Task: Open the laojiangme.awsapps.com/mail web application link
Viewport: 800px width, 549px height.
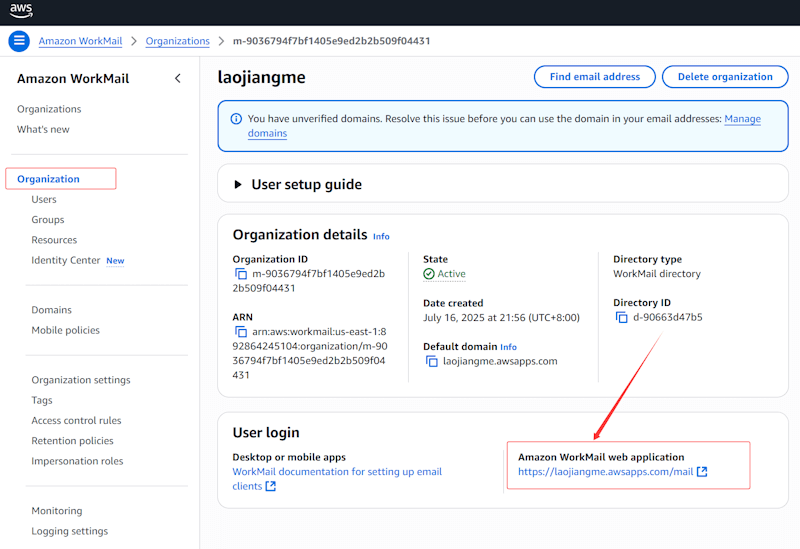Action: (605, 472)
